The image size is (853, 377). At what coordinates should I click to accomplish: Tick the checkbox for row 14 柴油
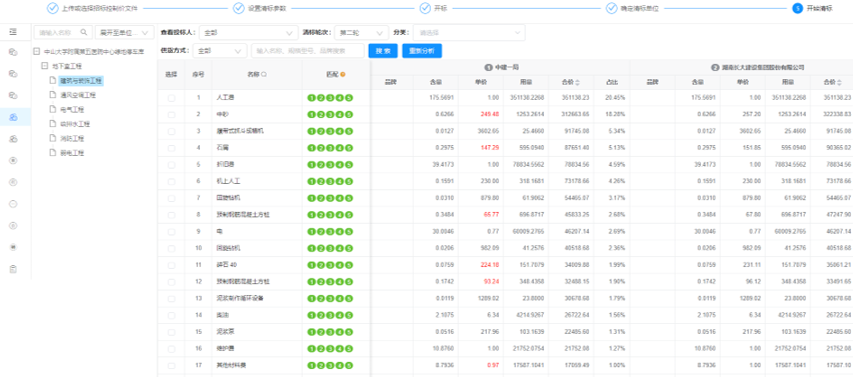pyautogui.click(x=171, y=315)
